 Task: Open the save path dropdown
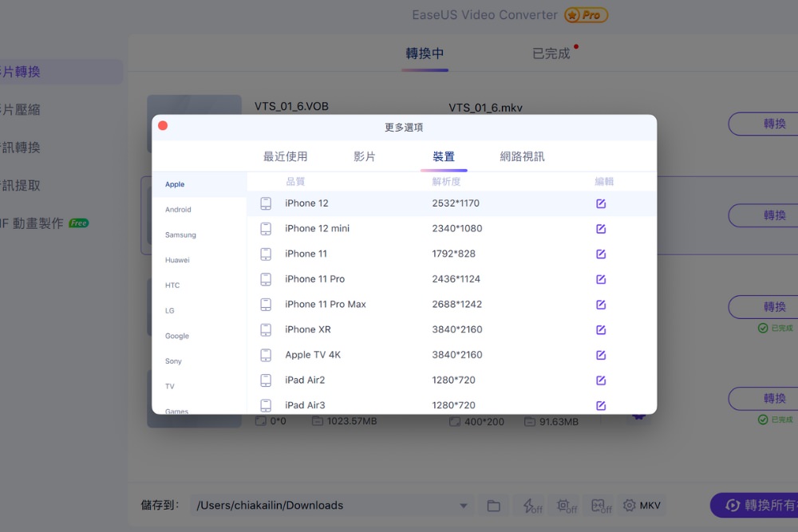click(x=464, y=506)
